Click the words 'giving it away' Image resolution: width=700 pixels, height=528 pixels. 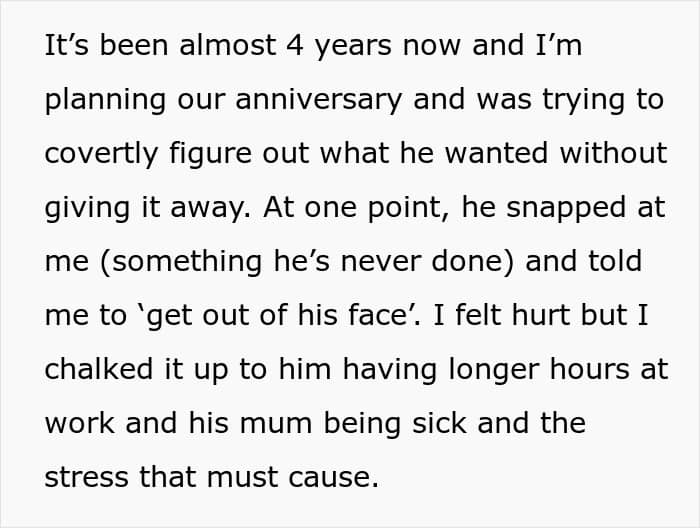click(147, 208)
